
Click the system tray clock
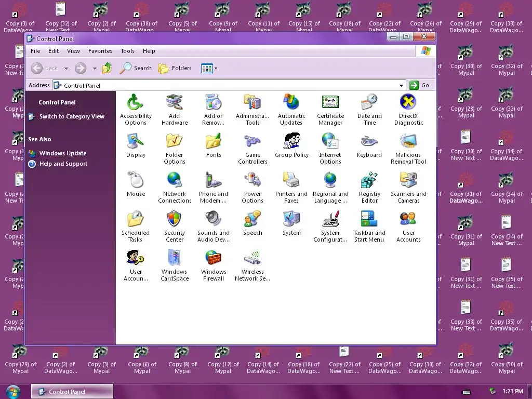(x=513, y=392)
